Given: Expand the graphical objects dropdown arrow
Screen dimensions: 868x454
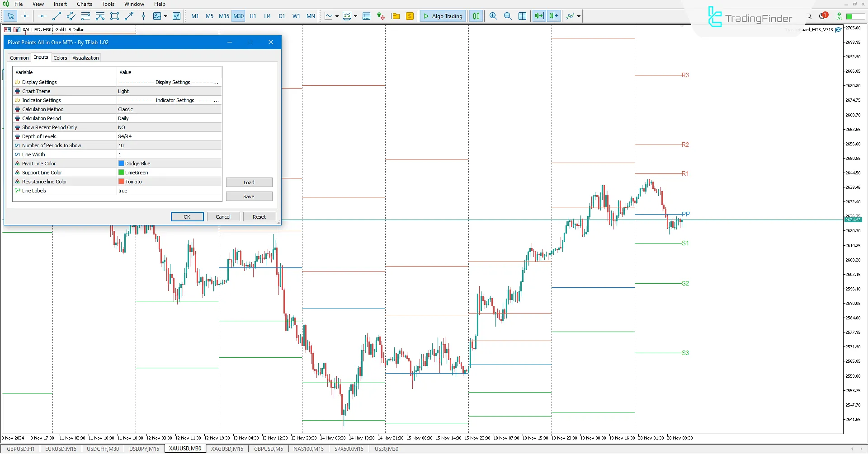Looking at the screenshot, I should point(165,16).
